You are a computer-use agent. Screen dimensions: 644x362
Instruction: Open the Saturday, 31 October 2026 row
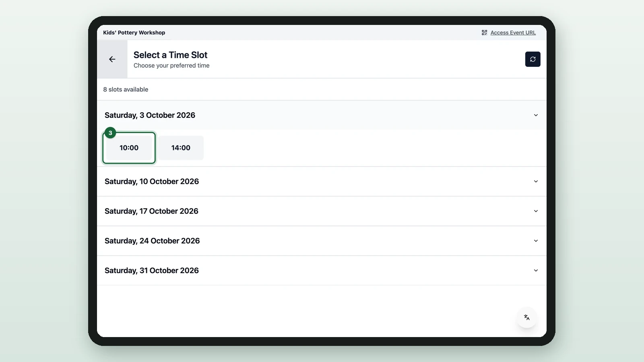[322, 271]
